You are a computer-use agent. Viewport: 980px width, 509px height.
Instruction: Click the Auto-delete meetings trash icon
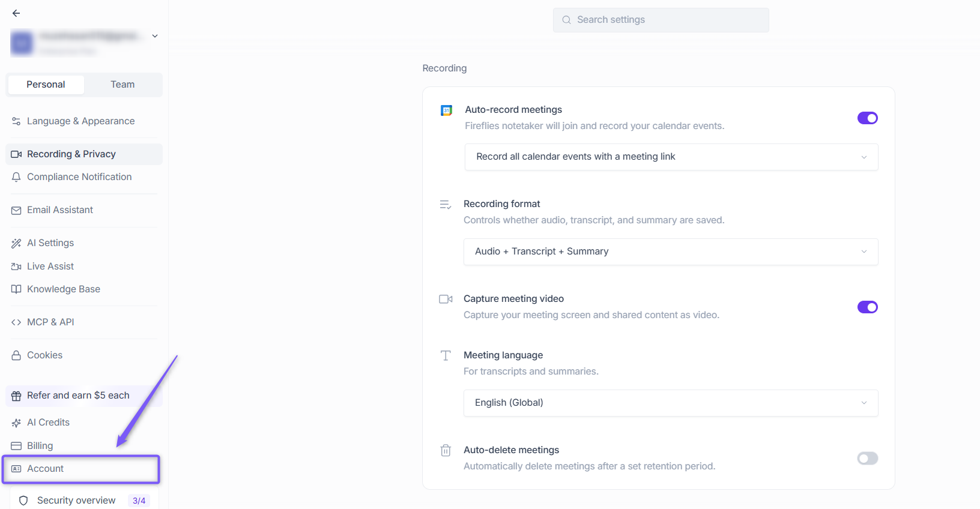446,450
